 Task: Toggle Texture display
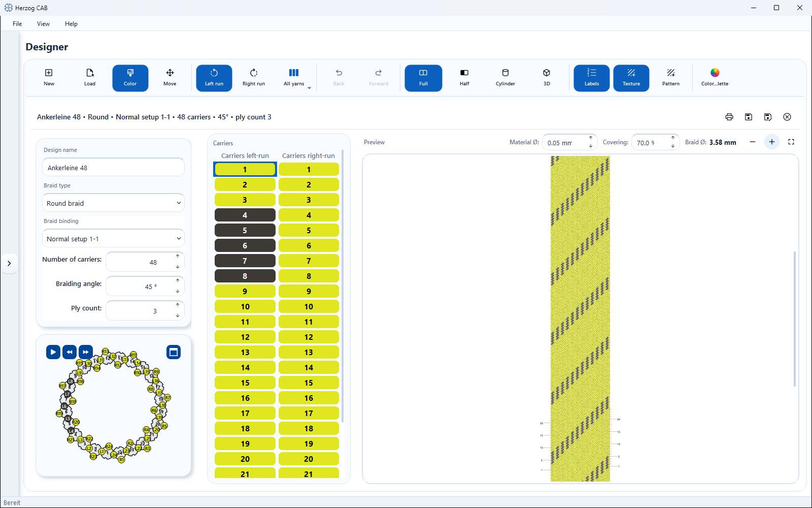(631, 78)
